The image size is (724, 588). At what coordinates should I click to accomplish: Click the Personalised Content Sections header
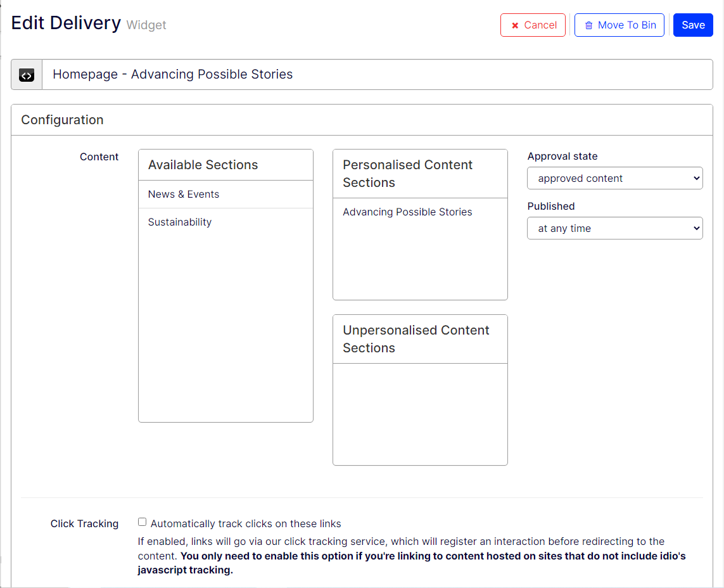tap(407, 174)
